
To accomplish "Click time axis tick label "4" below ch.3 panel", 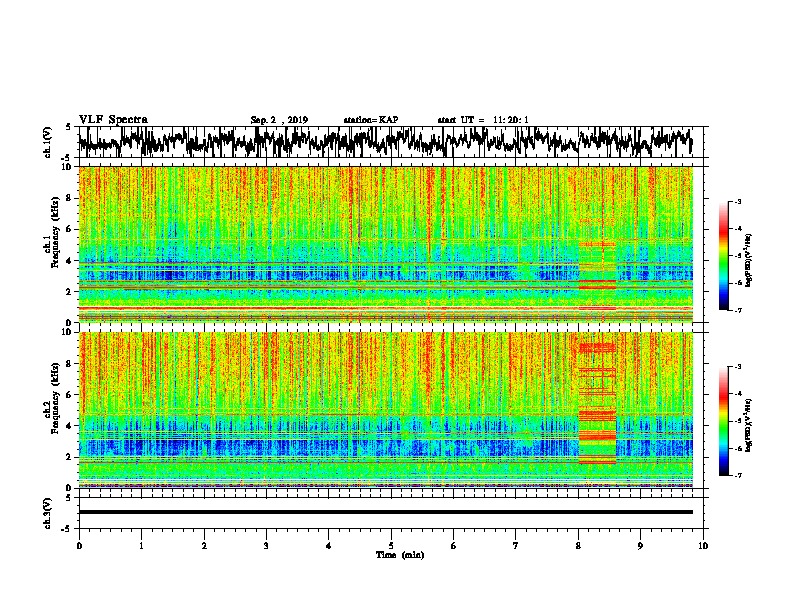I will 329,546.
